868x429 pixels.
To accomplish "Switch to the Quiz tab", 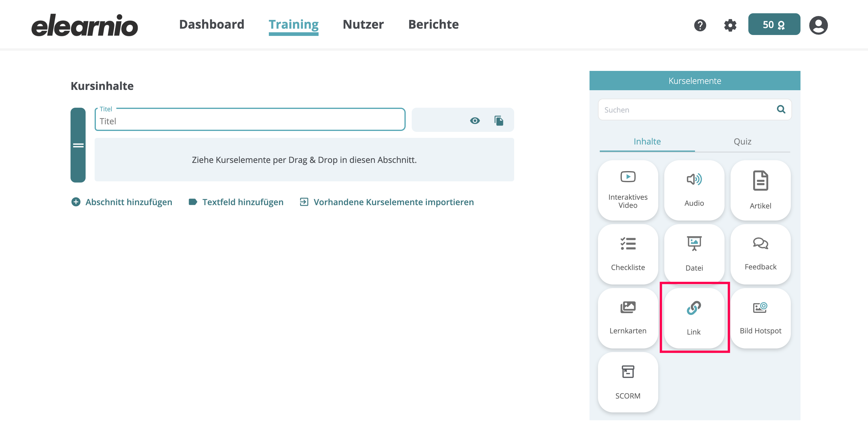I will [x=742, y=142].
